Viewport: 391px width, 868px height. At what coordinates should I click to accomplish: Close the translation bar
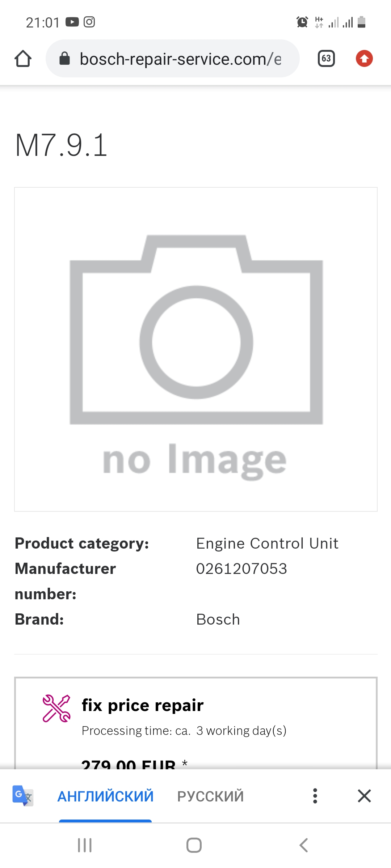pyautogui.click(x=364, y=796)
